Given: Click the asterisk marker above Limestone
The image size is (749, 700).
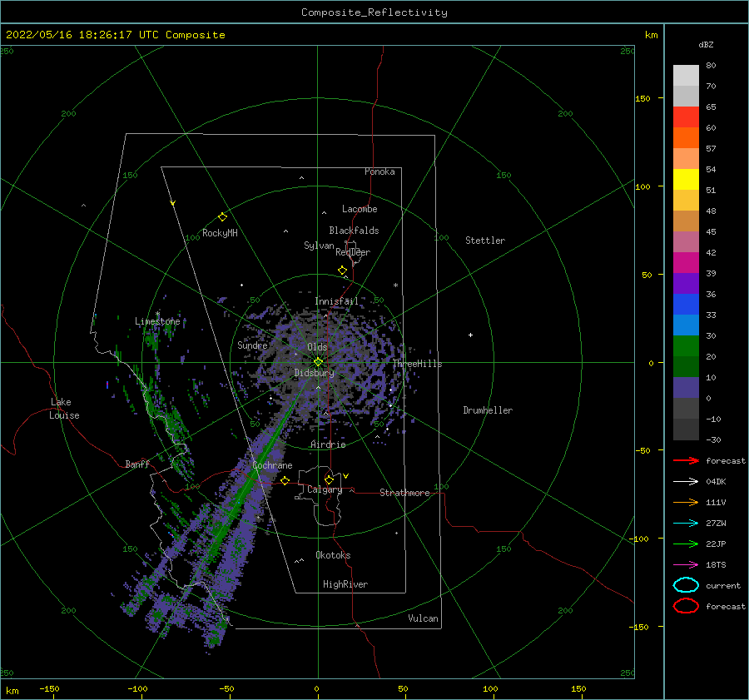Looking at the screenshot, I should pos(157,314).
